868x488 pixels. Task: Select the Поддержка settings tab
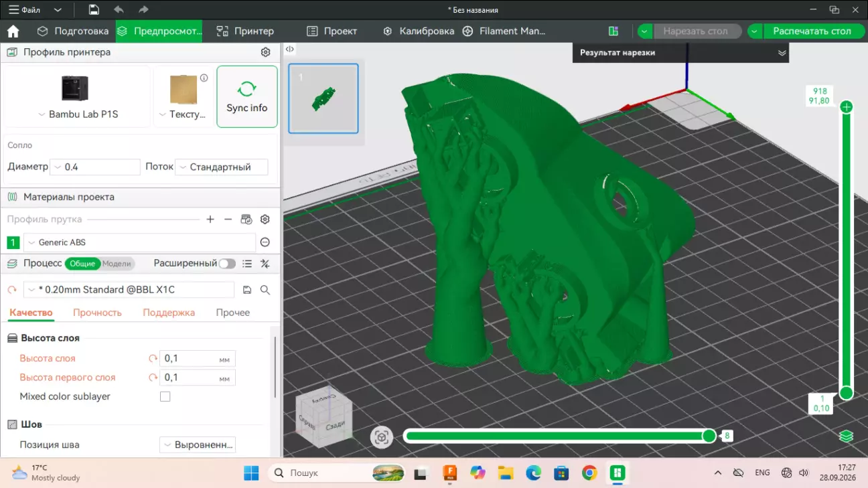pos(169,313)
